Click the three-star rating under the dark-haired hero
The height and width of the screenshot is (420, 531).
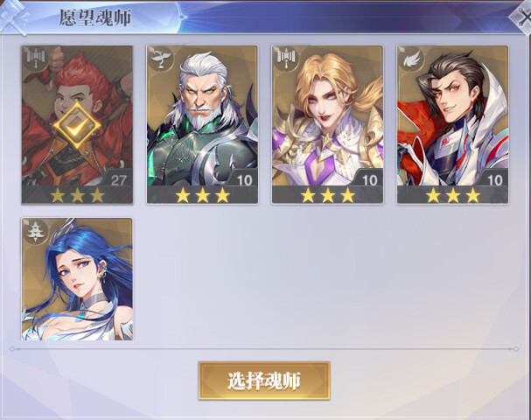pos(453,195)
